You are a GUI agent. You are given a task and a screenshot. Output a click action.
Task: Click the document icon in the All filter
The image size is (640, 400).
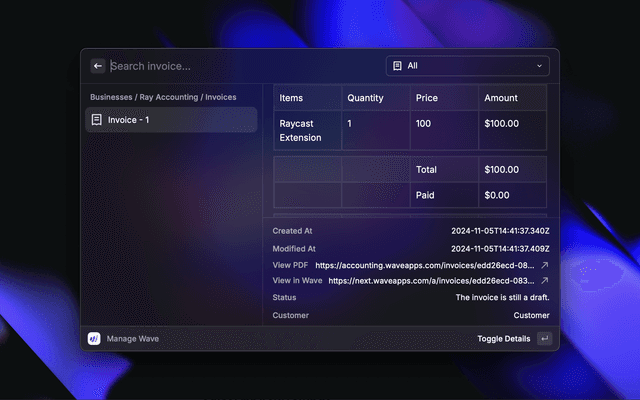(397, 66)
